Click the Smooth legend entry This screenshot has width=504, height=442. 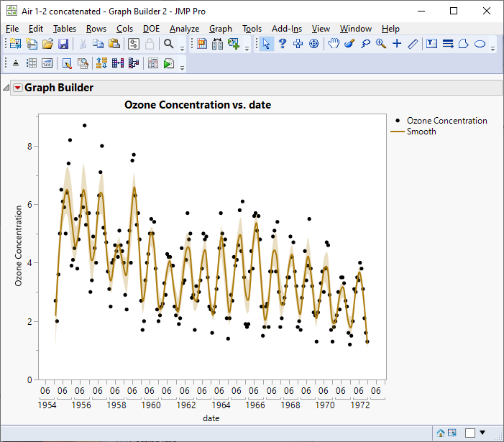(x=421, y=132)
